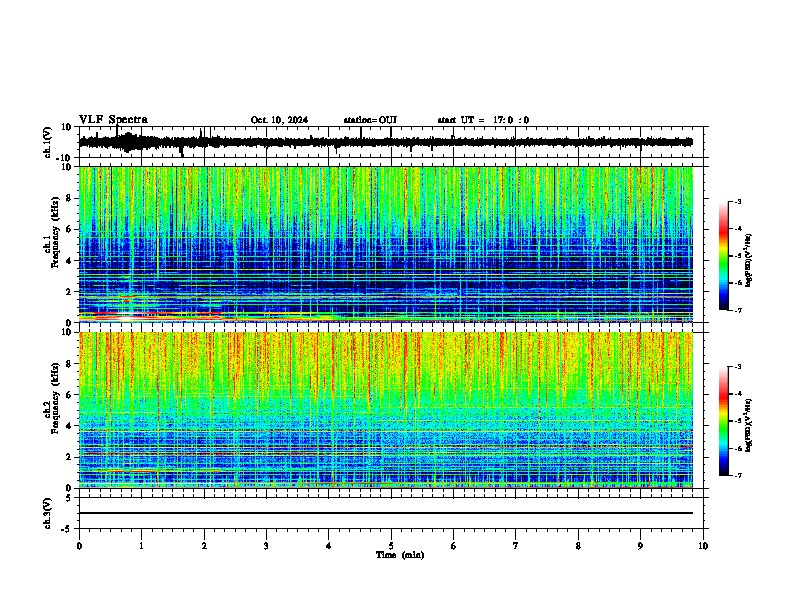This screenshot has width=792, height=612.
Task: Click the log(PSD) label beside ch.2 color bar
Action: 748,425
